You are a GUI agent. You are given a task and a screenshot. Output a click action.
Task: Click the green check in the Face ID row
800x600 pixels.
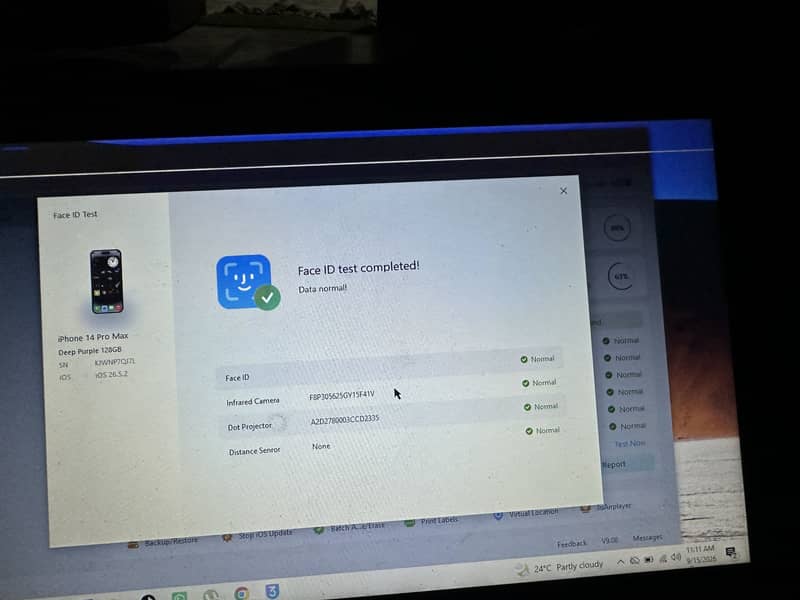(524, 360)
